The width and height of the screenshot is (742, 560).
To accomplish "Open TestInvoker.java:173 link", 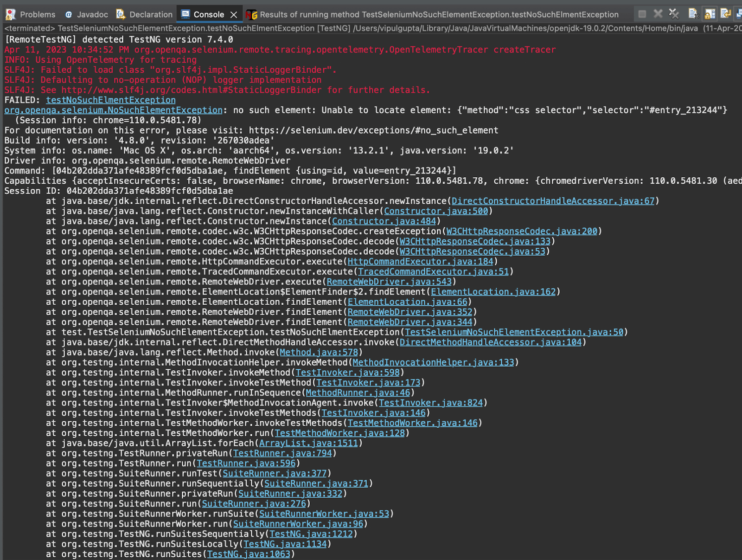I will (368, 383).
